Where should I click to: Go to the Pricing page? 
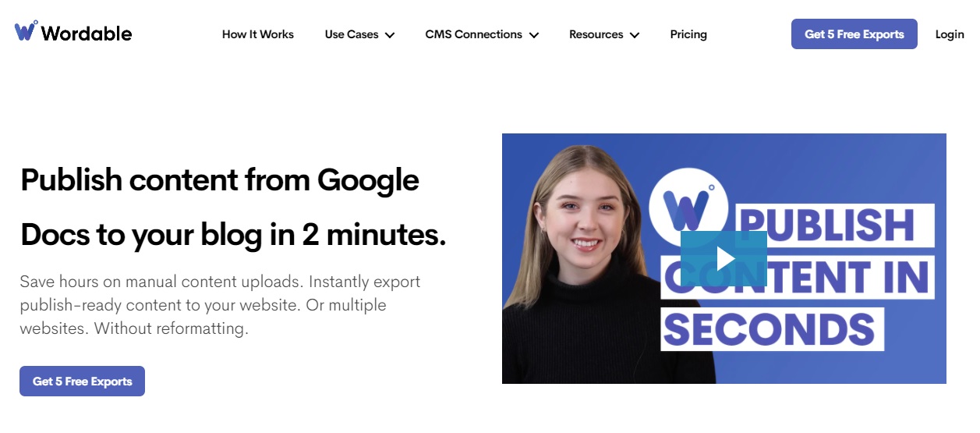click(688, 34)
